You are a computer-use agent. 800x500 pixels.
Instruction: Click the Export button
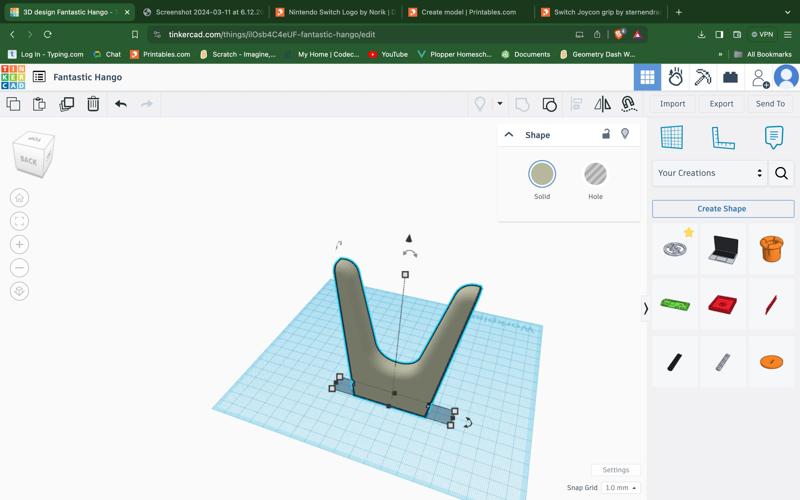pyautogui.click(x=721, y=104)
